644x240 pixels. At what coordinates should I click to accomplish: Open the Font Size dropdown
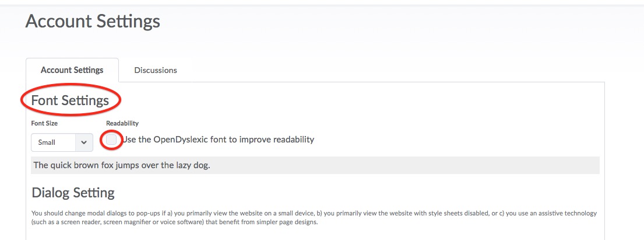[61, 142]
